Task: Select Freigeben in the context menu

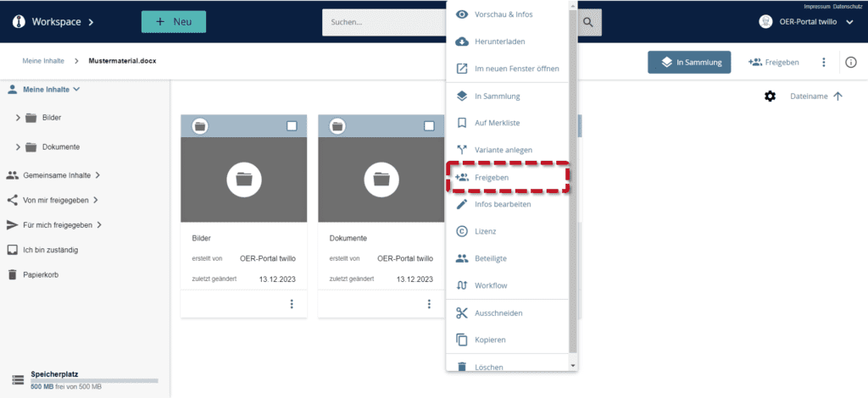Action: pos(492,178)
